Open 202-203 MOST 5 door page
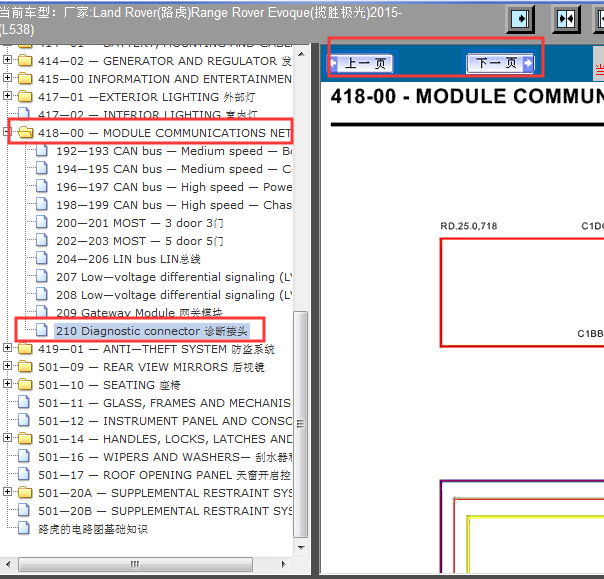This screenshot has width=604, height=579. click(x=140, y=241)
